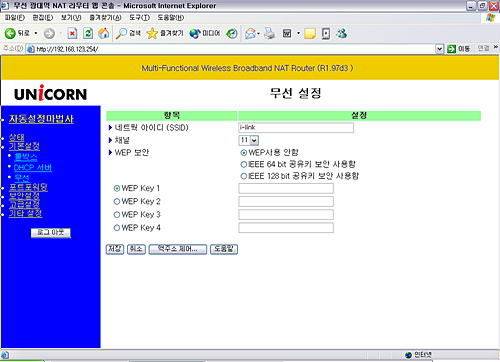Open the 기본설정 basic settings link
This screenshot has width=500, height=362.
tap(24, 146)
